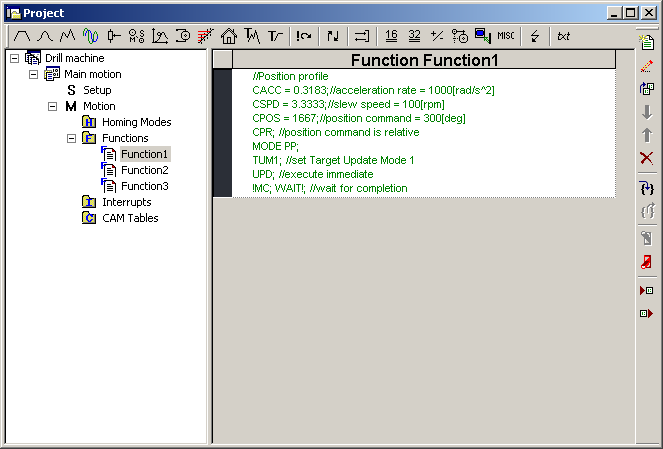Collapse the Main motion tree node
This screenshot has height=449, width=663.
pyautogui.click(x=33, y=74)
